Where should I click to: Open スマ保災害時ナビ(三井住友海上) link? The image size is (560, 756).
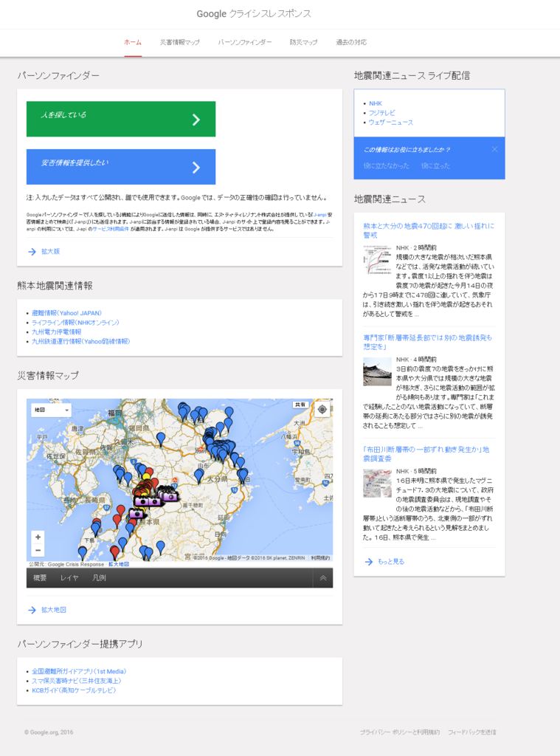[77, 681]
